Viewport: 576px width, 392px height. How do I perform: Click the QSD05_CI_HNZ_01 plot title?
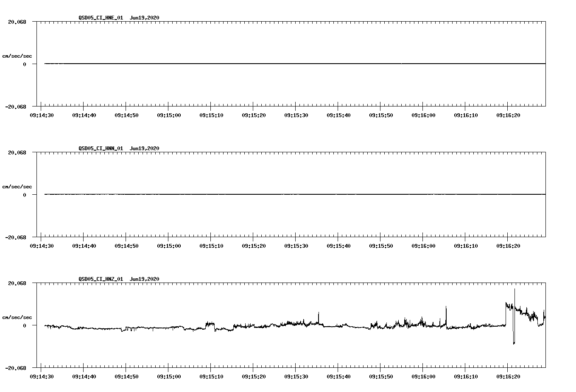click(x=119, y=279)
